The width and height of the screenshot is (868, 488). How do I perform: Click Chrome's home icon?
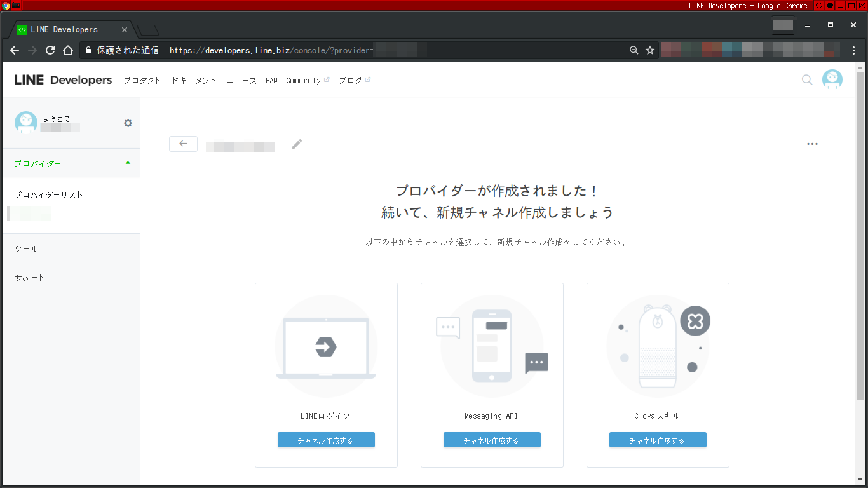68,50
